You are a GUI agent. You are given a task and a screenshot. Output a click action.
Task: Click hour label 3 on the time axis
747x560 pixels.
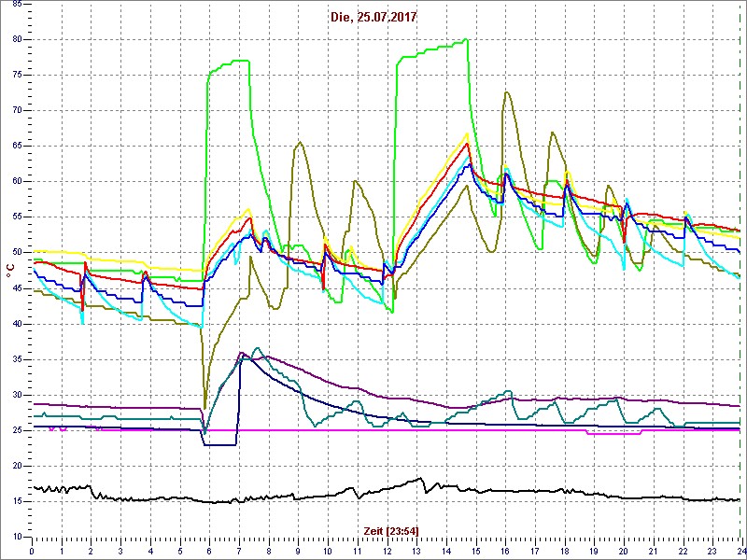(120, 551)
